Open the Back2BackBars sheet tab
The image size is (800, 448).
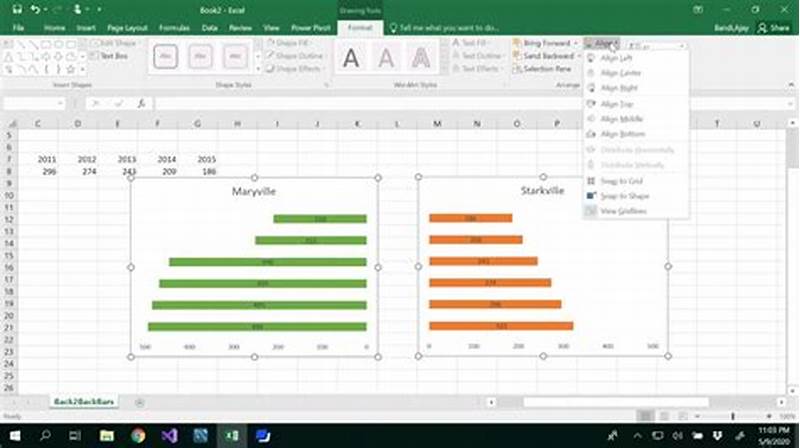(84, 402)
